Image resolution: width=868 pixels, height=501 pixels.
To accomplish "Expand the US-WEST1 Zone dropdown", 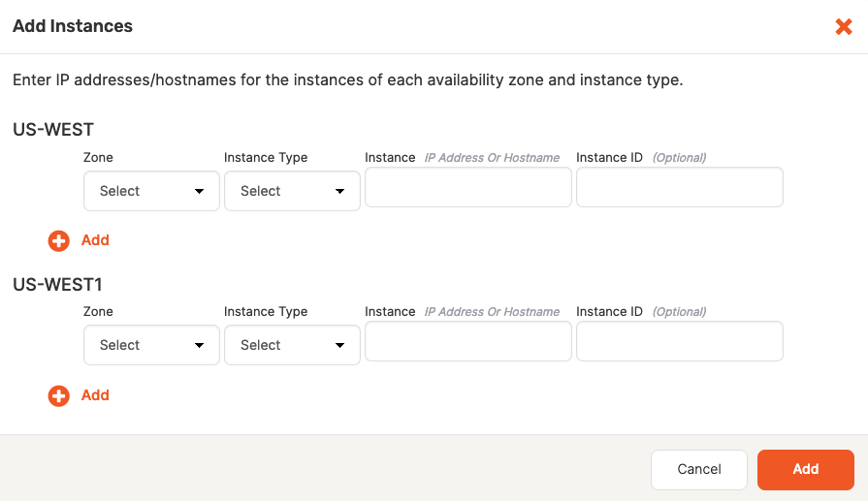I will pyautogui.click(x=151, y=345).
